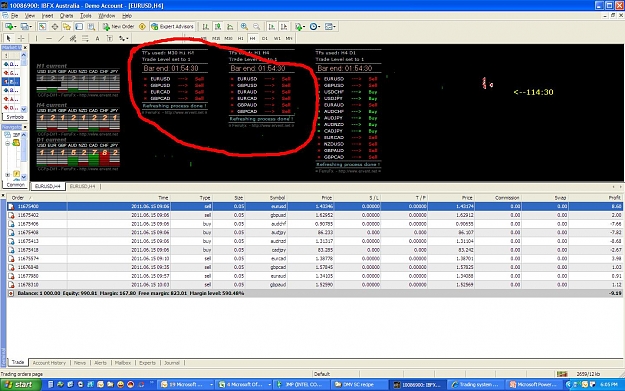Launch MetaEditor from the toolbar
Image resolution: width=625 pixels, height=391 pixels.
pyautogui.click(x=142, y=27)
